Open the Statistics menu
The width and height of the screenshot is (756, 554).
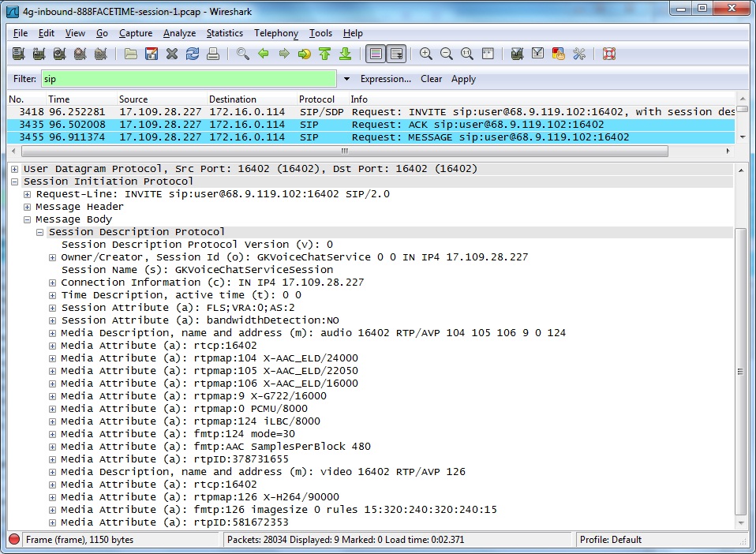click(x=225, y=33)
